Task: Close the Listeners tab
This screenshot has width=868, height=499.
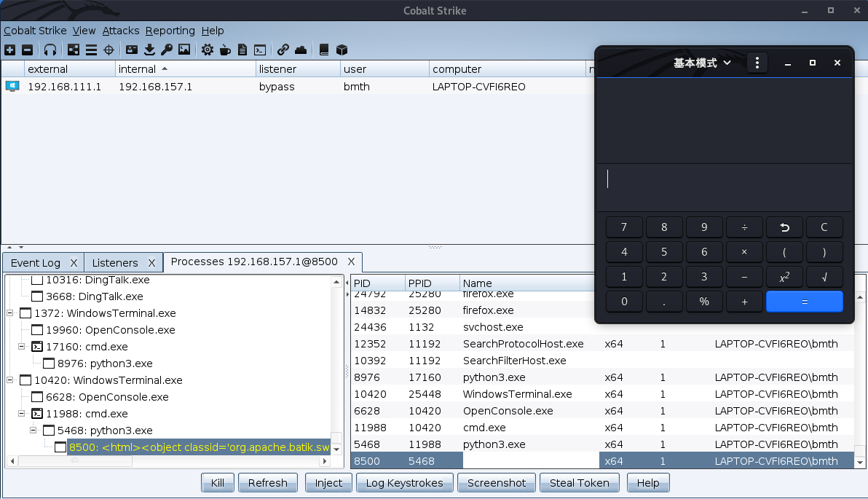Action: [151, 262]
